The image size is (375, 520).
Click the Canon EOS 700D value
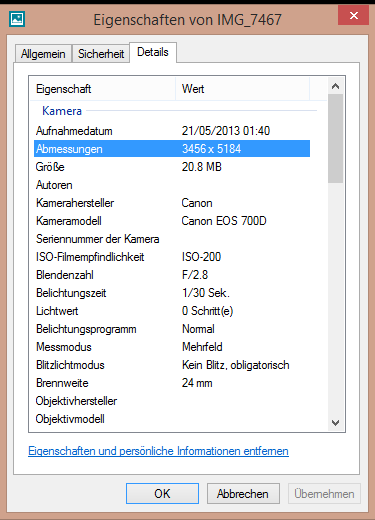pos(224,221)
